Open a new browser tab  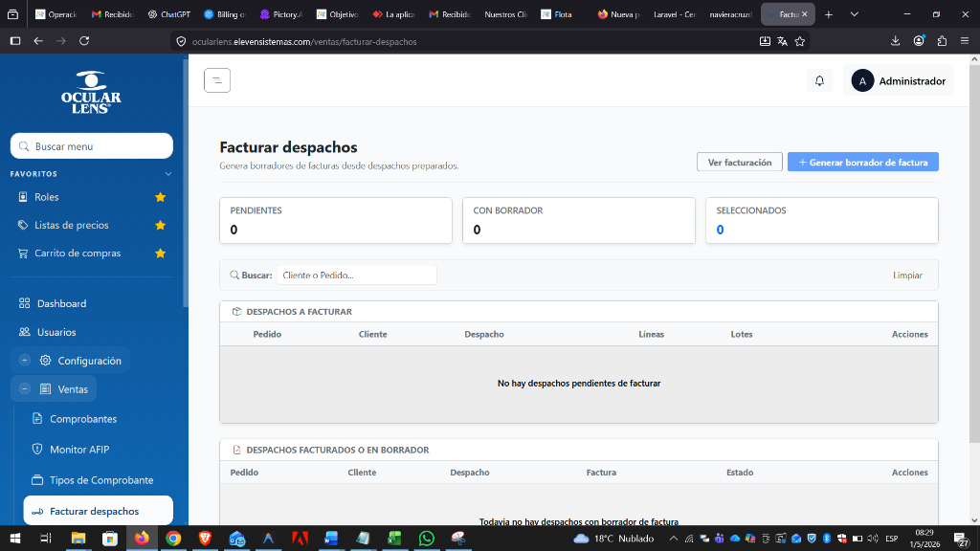point(829,14)
